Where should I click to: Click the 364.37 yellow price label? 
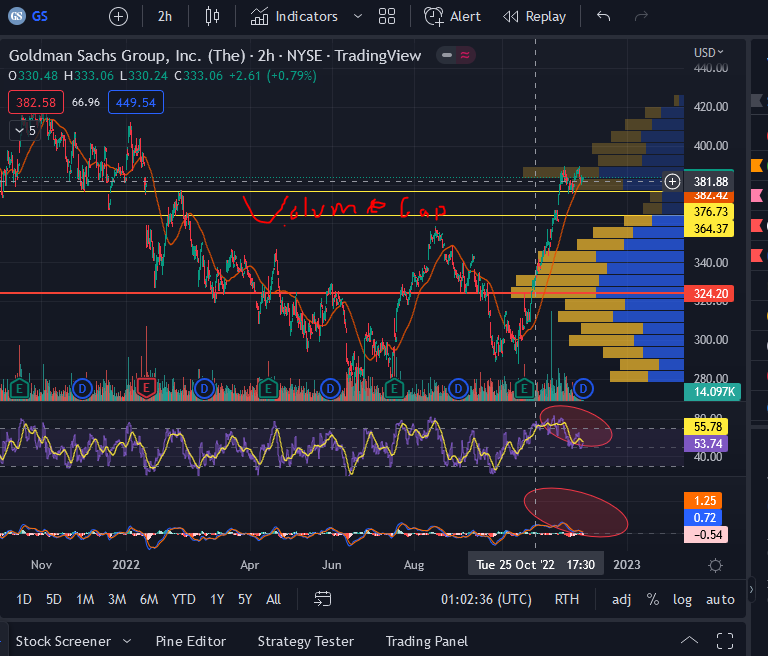click(709, 229)
